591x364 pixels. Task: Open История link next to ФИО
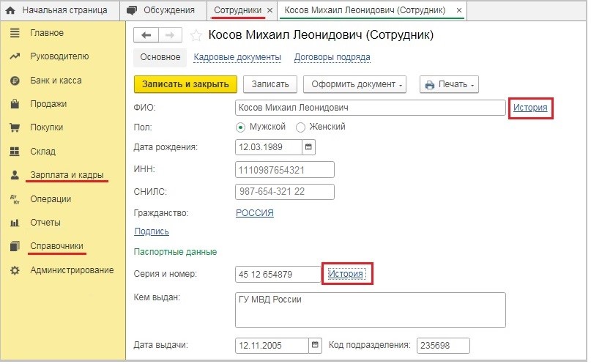(x=530, y=108)
